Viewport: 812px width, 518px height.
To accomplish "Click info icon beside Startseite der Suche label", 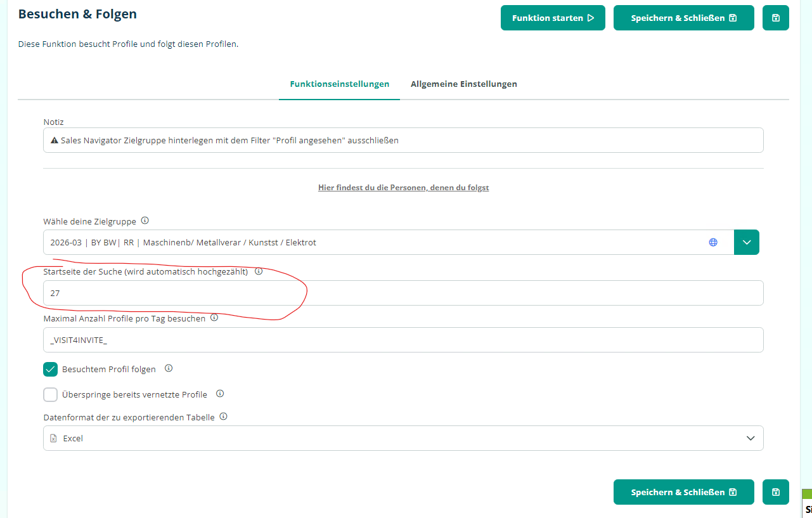I will [259, 271].
